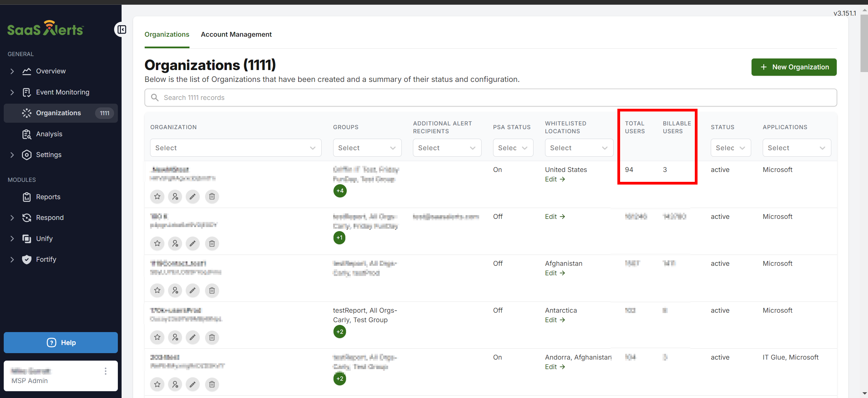Open the Reports module

pyautogui.click(x=48, y=197)
